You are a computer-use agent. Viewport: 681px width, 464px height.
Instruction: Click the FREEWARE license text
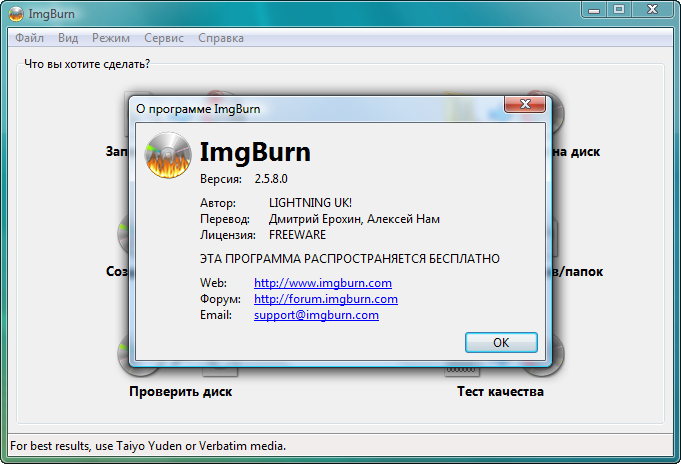(x=298, y=235)
